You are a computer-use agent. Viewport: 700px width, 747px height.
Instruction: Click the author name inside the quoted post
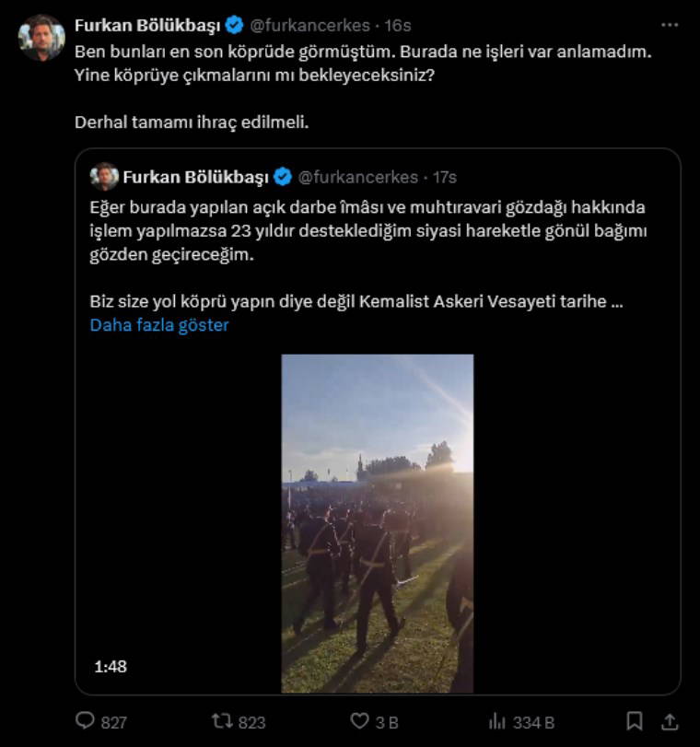[195, 176]
